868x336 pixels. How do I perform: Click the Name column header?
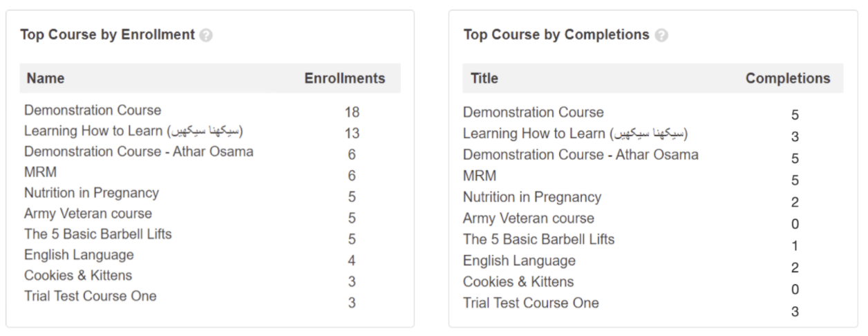coord(46,79)
